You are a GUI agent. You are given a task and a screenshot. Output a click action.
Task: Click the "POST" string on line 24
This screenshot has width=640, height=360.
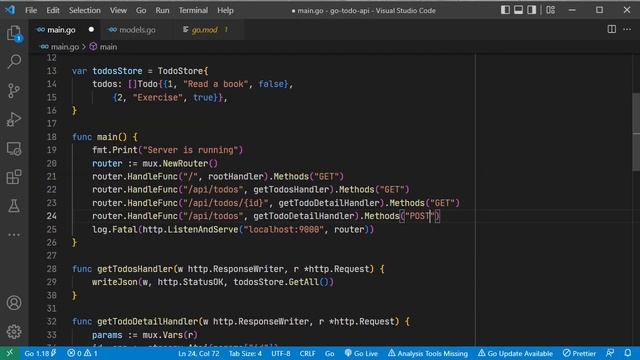click(420, 216)
